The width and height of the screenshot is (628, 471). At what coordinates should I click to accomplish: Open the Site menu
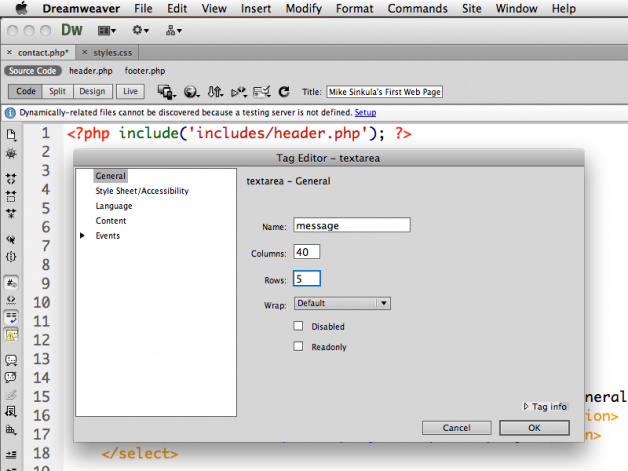[x=471, y=8]
